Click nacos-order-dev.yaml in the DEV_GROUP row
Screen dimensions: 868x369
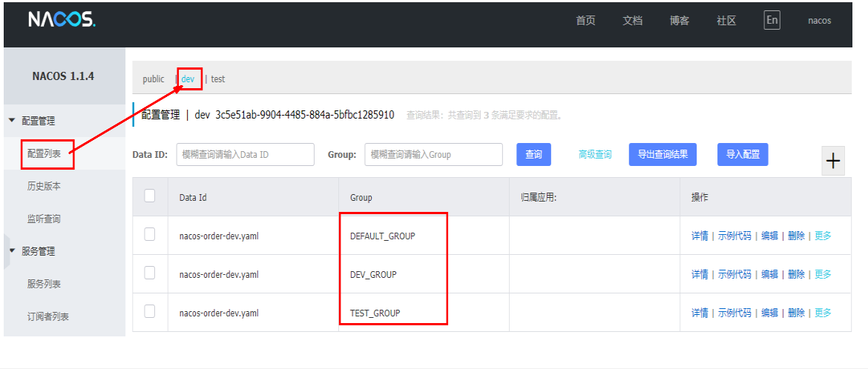pyautogui.click(x=219, y=274)
